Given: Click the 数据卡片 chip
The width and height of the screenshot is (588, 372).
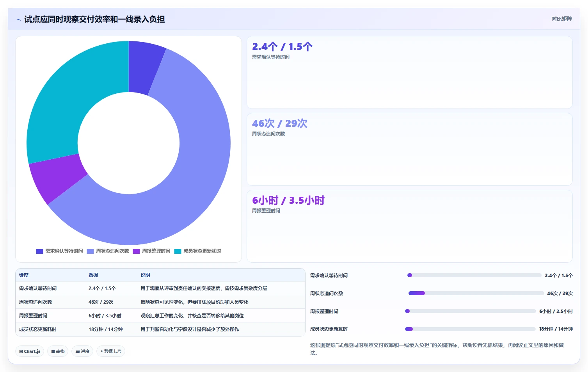Looking at the screenshot, I should (111, 351).
